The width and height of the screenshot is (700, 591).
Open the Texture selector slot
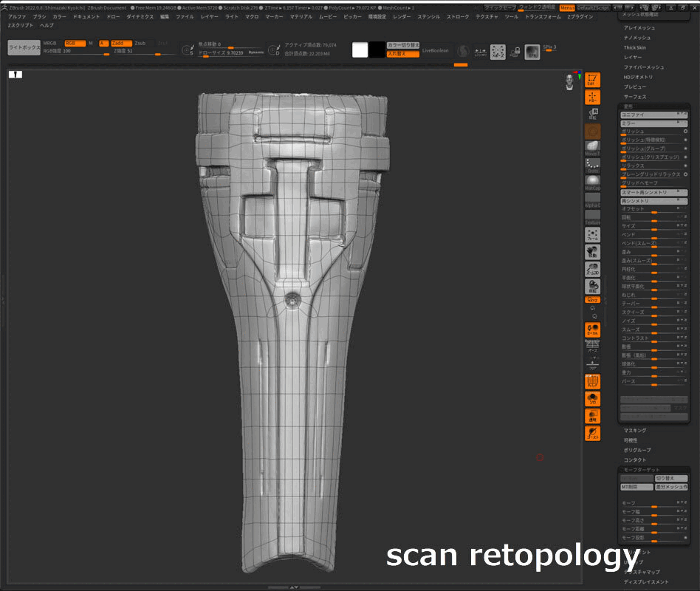(x=592, y=217)
